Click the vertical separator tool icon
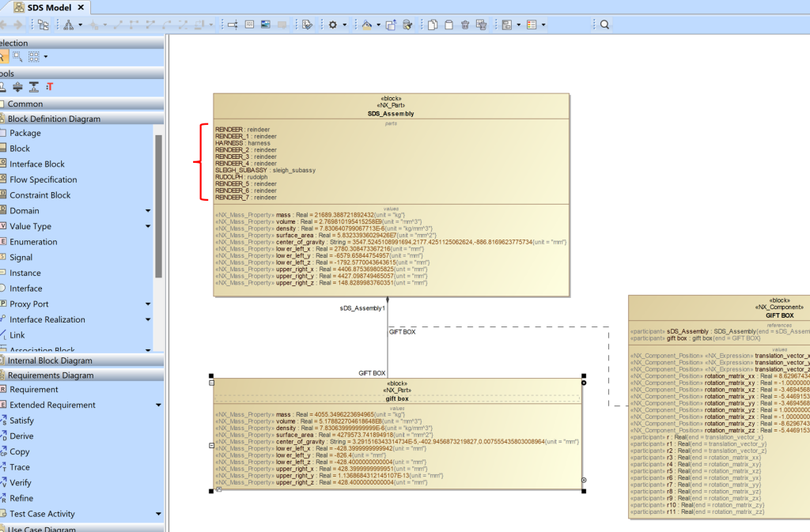Screen dimensions: 810x532 pos(17,87)
